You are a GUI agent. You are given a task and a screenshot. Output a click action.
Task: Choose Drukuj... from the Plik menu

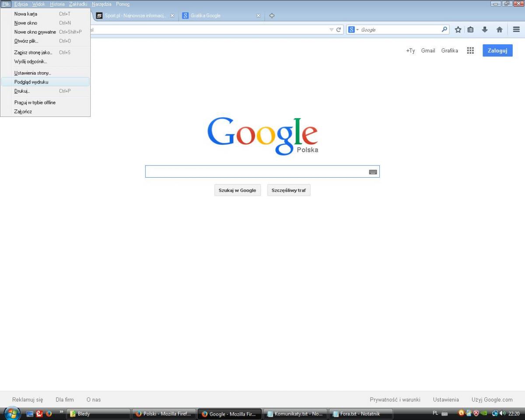(x=45, y=91)
